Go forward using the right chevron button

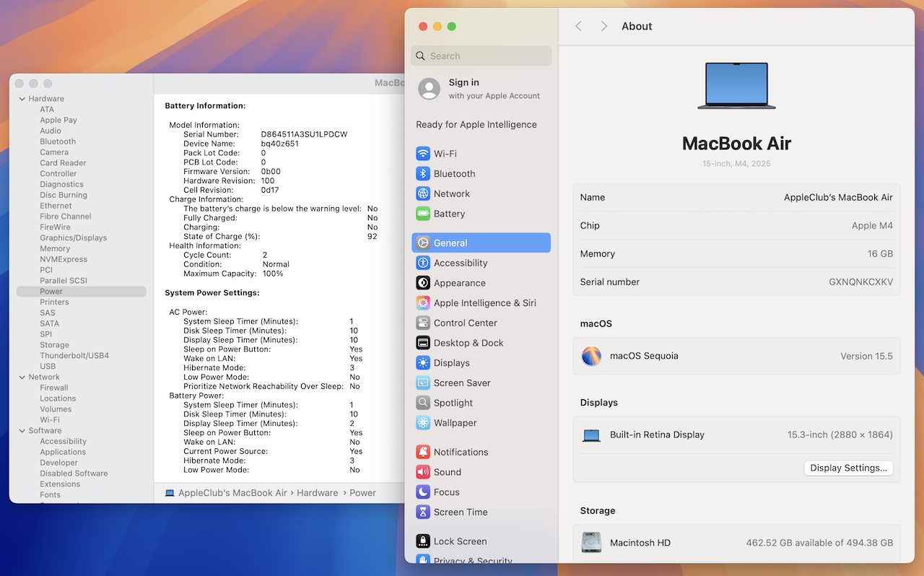604,26
